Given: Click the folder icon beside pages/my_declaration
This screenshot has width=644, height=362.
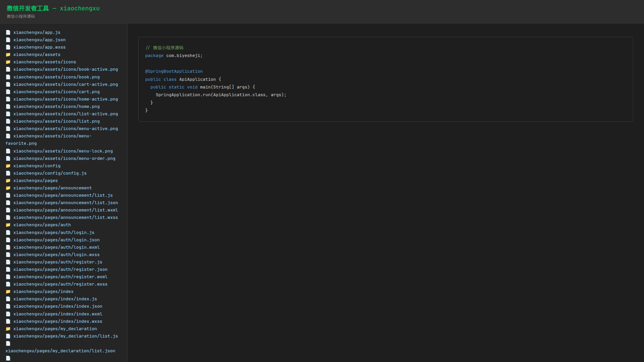Looking at the screenshot, I should 8,329.
